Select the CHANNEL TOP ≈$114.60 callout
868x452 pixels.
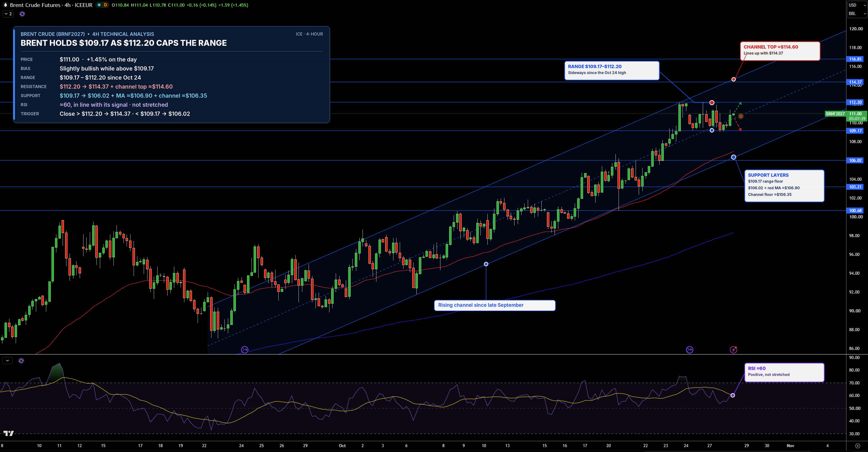[x=780, y=51]
